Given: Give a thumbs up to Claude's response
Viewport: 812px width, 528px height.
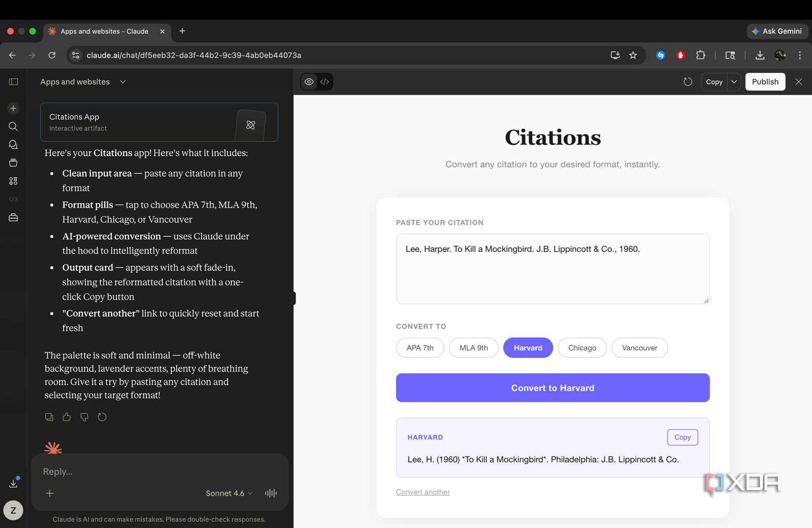Looking at the screenshot, I should coord(66,417).
